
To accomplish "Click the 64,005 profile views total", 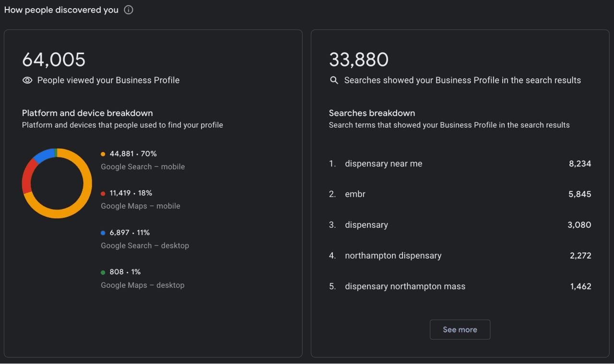I will tap(54, 60).
